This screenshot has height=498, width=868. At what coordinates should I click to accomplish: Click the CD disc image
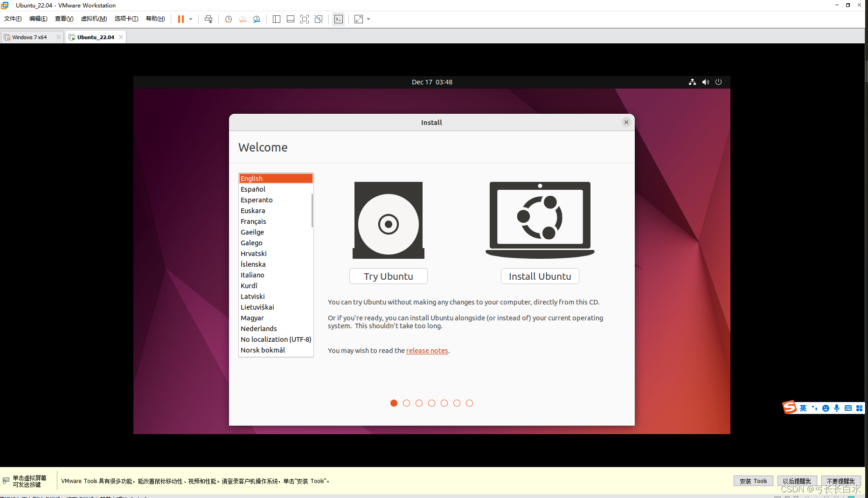389,220
